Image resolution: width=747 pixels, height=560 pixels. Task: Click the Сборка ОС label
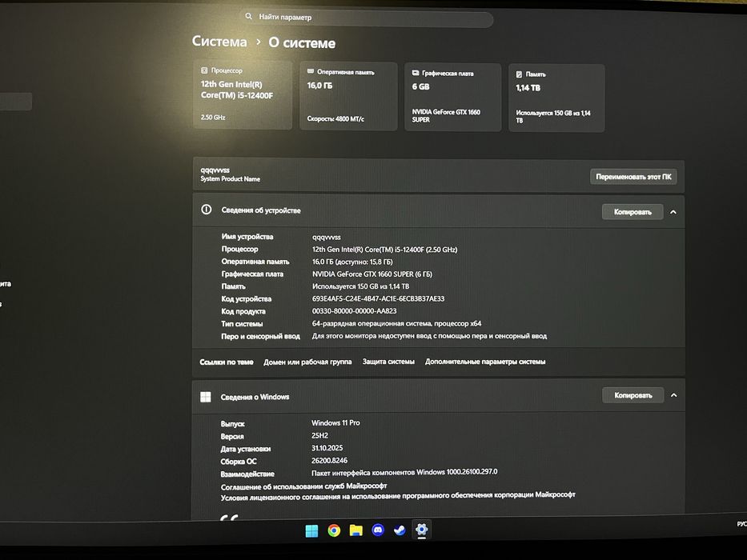coord(239,462)
